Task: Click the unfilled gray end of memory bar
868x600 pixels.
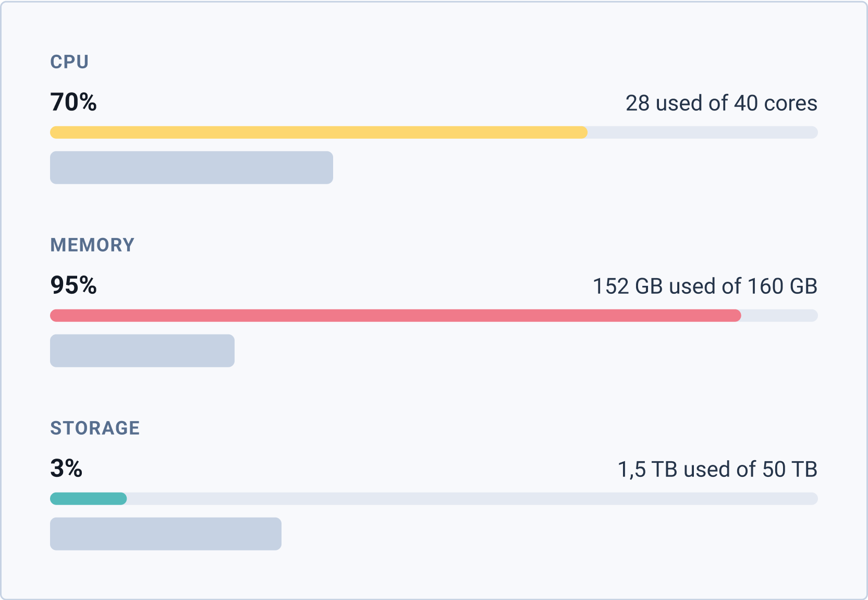Action: (779, 316)
